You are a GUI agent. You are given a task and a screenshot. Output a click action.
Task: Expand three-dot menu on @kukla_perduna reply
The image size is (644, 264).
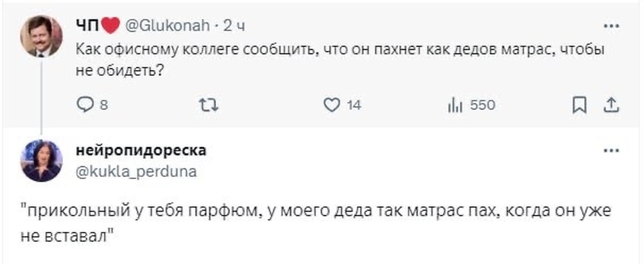coord(609,151)
